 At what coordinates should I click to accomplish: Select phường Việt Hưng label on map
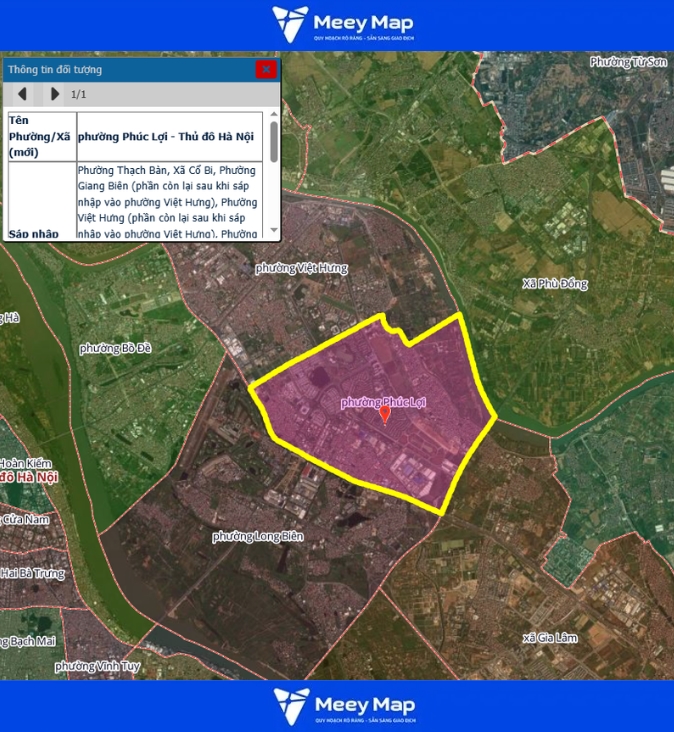(300, 268)
